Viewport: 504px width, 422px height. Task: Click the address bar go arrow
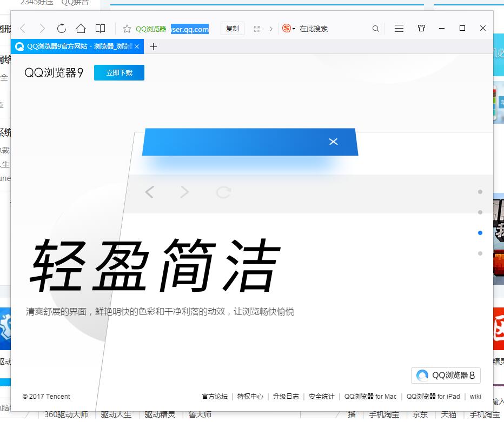(271, 29)
